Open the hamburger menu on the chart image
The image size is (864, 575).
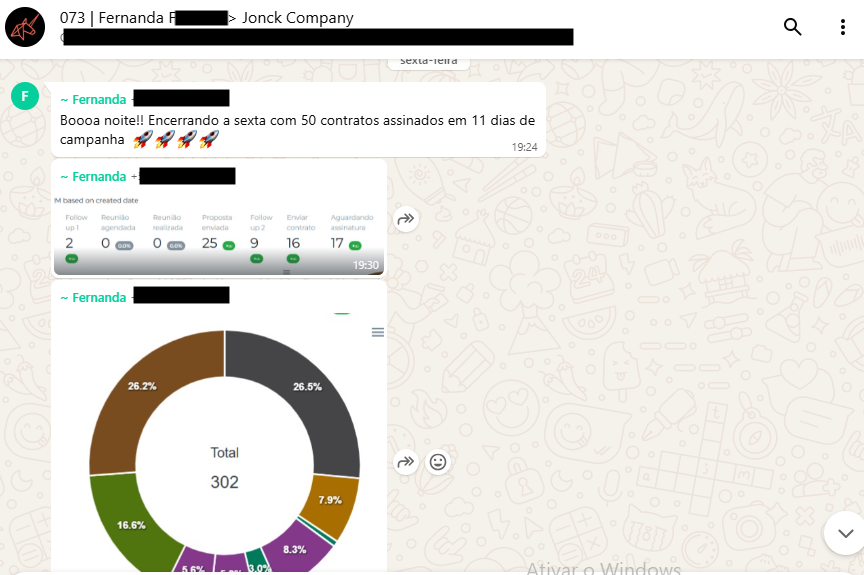pos(377,332)
